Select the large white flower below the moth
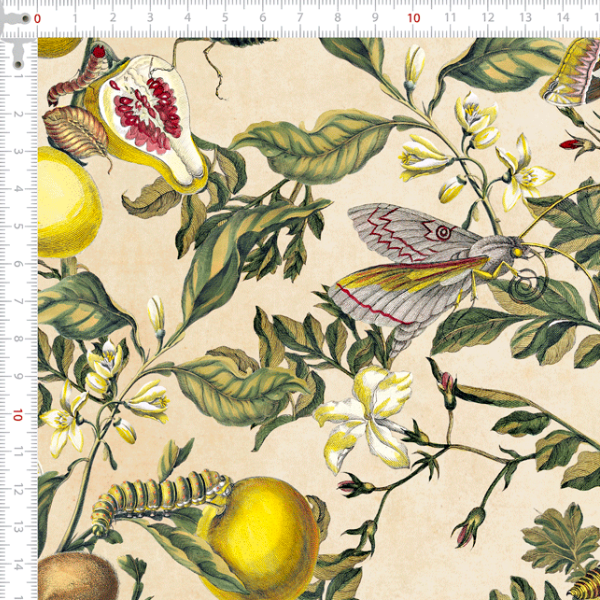The width and height of the screenshot is (600, 600). coord(368,412)
